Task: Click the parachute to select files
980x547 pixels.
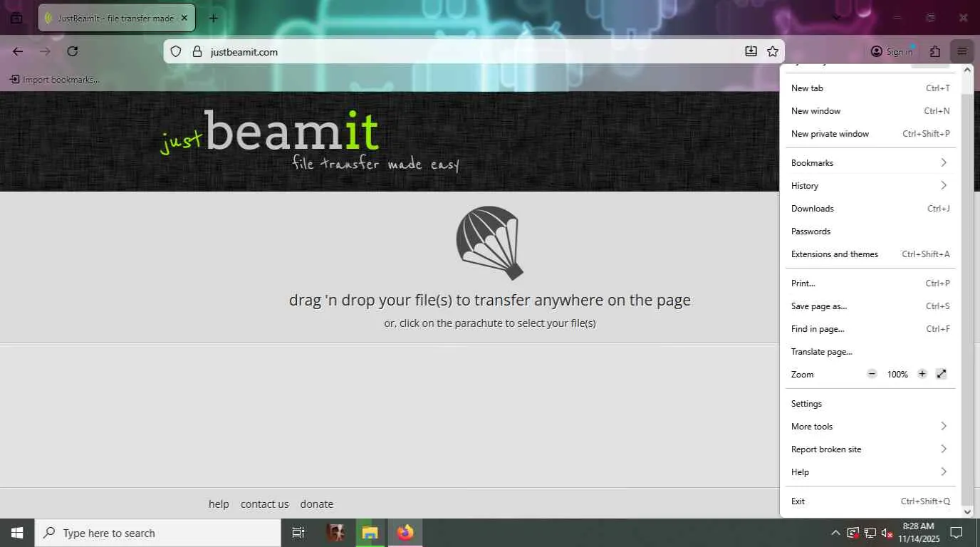Action: click(x=490, y=243)
